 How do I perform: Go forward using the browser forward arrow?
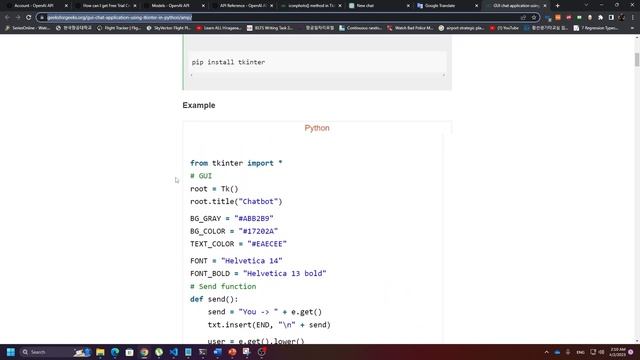click(18, 18)
